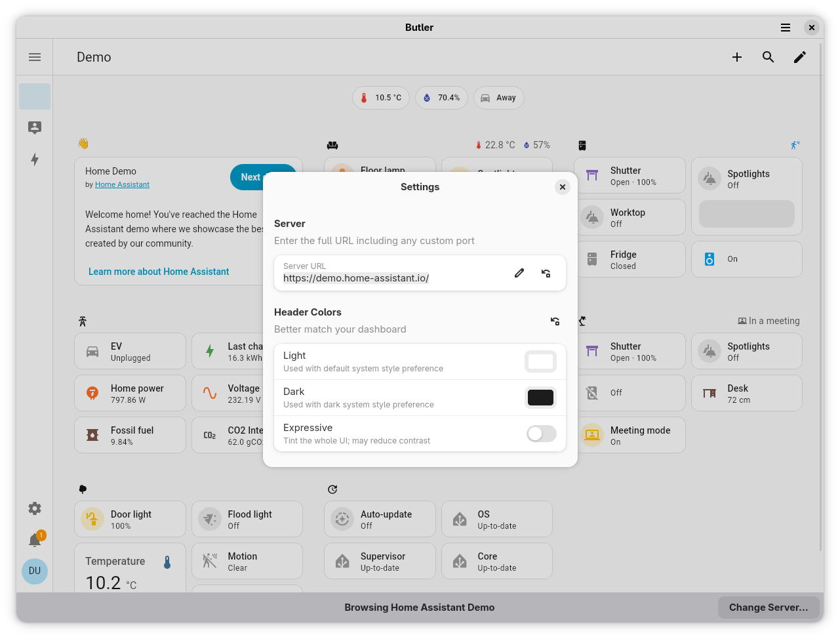Open the dashboard search
Image resolution: width=840 pixels, height=639 pixels.
(x=769, y=57)
